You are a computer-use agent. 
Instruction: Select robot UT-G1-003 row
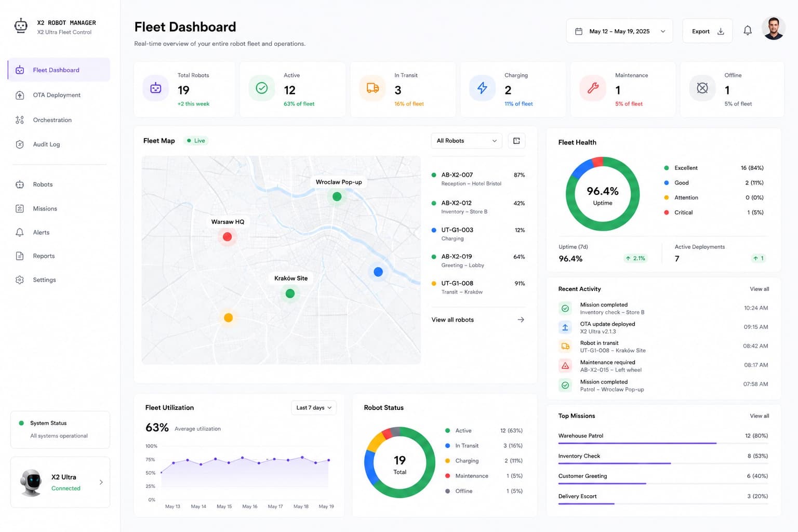click(478, 234)
